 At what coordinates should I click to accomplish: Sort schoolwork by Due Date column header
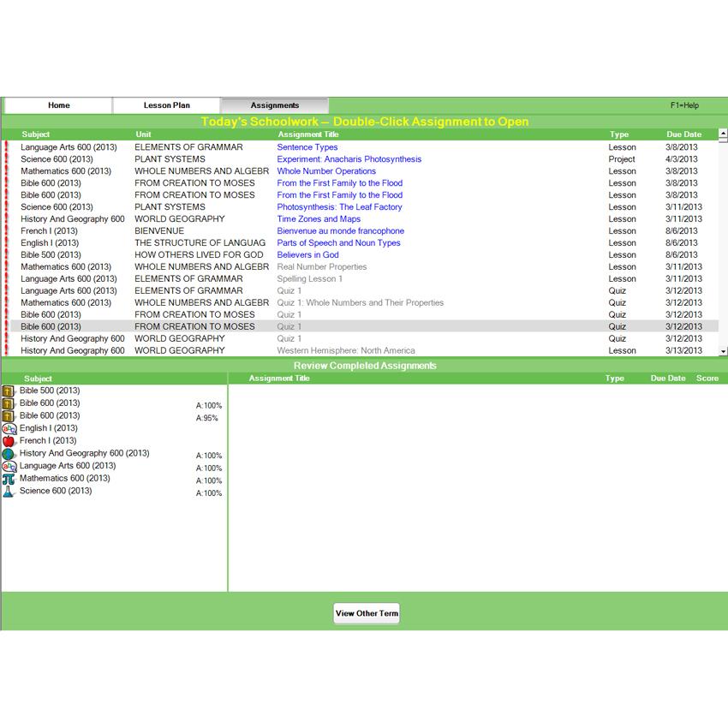pos(683,134)
